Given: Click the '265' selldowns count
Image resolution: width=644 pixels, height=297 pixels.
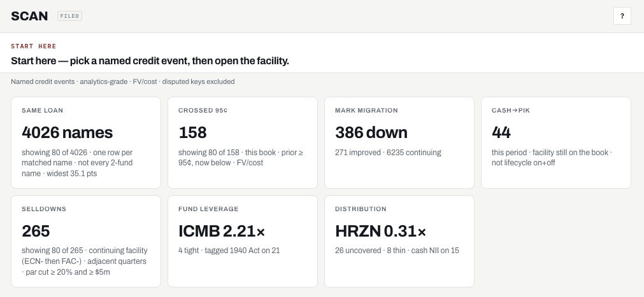Looking at the screenshot, I should coord(36,231).
